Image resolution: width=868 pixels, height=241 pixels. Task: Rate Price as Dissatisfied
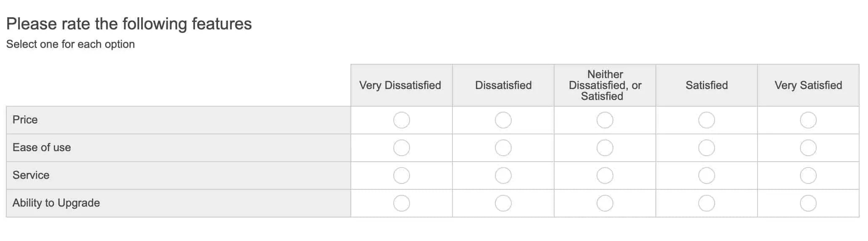503,120
